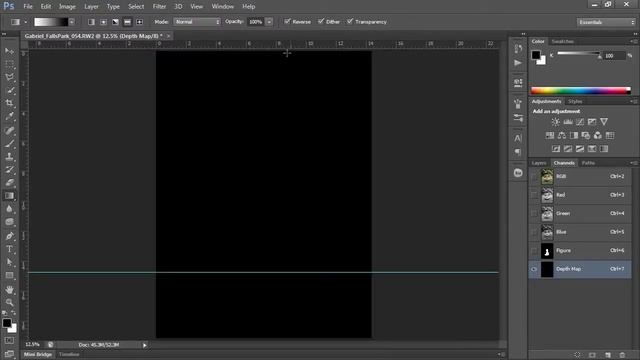640x360 pixels.
Task: Select the Rectangular Marquee tool
Action: point(9,64)
